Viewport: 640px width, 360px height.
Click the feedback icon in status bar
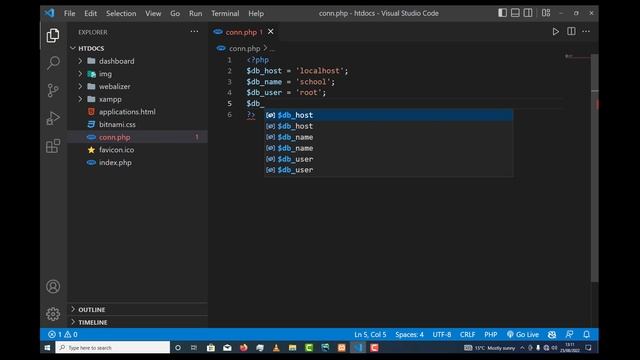click(569, 334)
